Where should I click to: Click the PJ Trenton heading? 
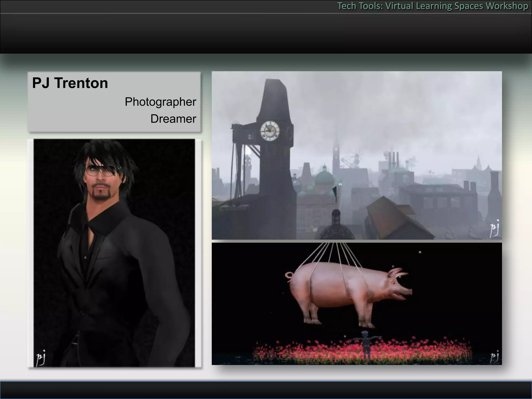[x=70, y=83]
